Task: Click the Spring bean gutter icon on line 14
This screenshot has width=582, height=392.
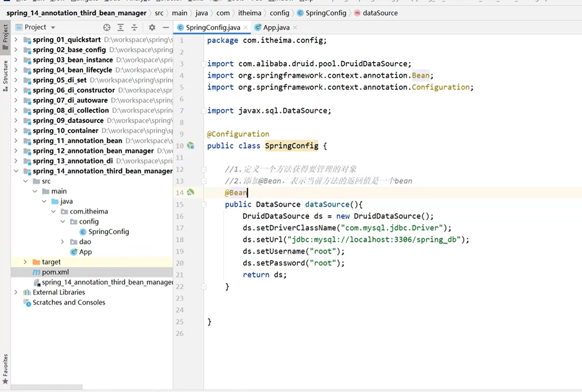Action: coord(191,193)
